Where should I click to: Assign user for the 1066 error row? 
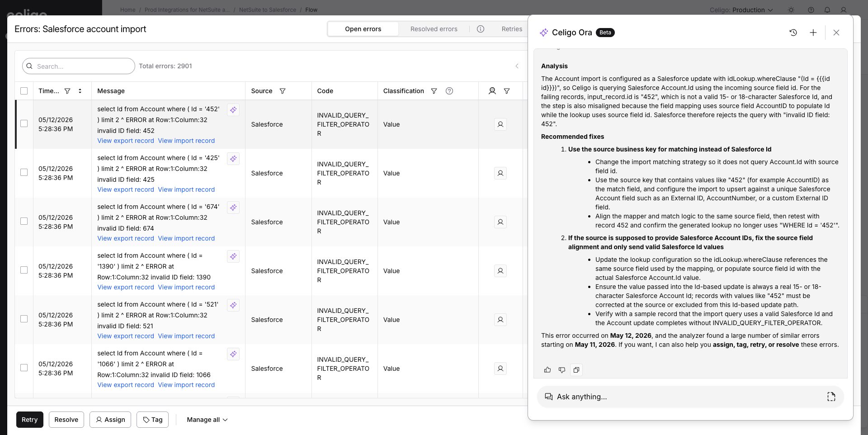point(500,369)
